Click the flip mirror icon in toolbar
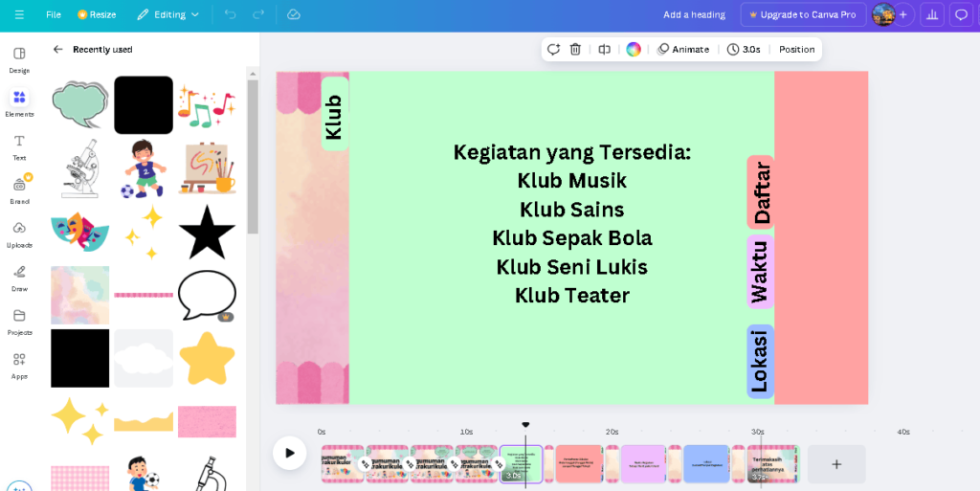The image size is (980, 491). click(x=604, y=50)
